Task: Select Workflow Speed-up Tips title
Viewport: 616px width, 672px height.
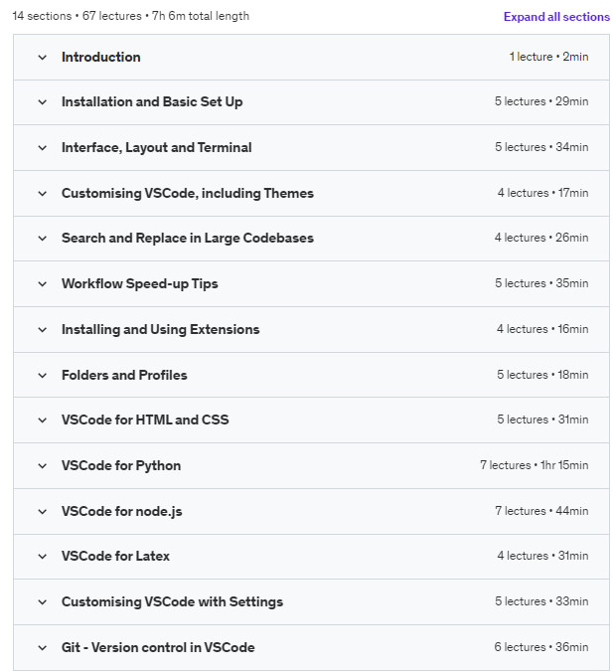Action: (140, 283)
